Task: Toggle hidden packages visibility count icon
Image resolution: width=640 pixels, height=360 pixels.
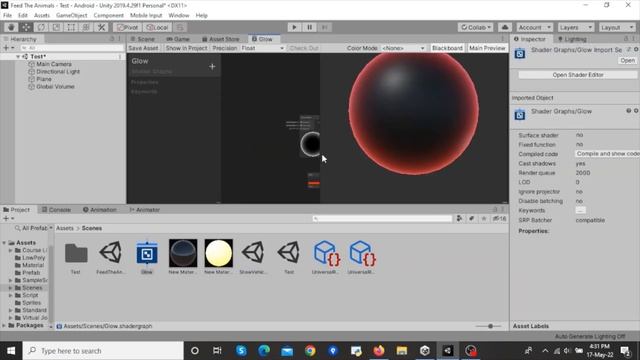Action: tap(499, 218)
